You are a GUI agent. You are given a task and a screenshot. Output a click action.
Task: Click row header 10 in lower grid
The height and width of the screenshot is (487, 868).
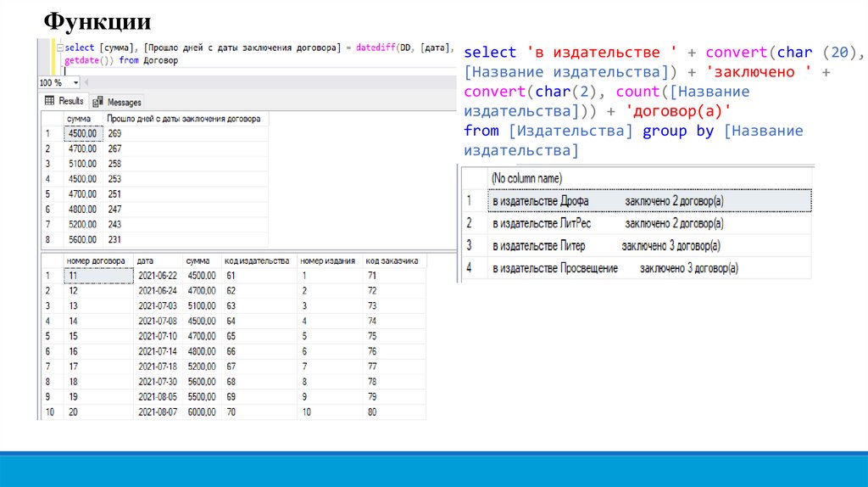pyautogui.click(x=50, y=412)
